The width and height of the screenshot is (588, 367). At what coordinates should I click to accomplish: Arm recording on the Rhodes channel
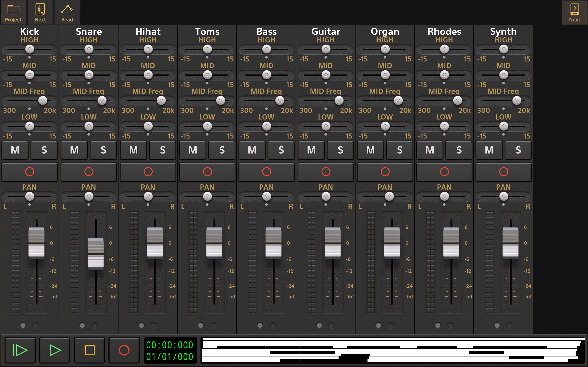click(444, 172)
